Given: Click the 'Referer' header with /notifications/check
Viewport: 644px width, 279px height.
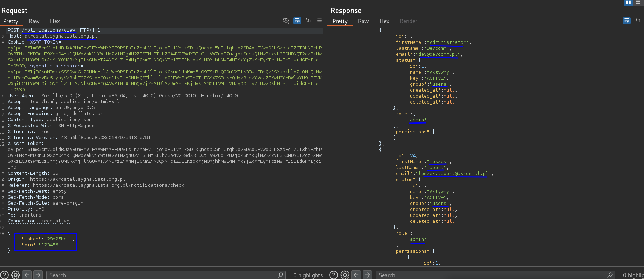Looking at the screenshot, I should (96, 185).
